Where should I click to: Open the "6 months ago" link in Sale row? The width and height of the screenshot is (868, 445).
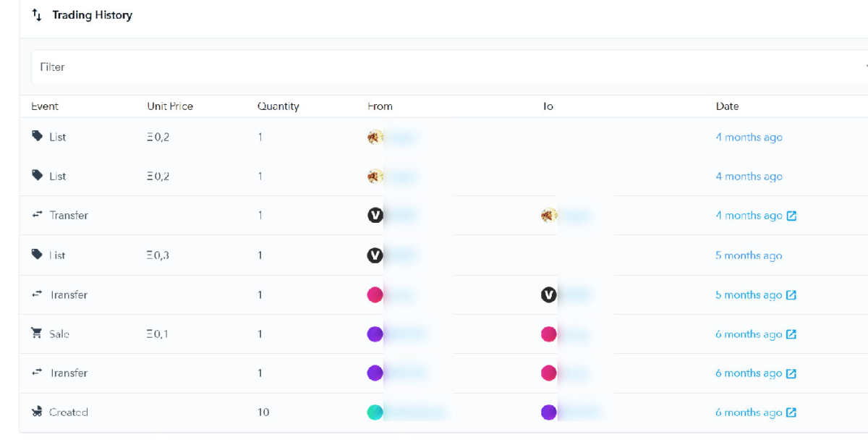point(749,334)
